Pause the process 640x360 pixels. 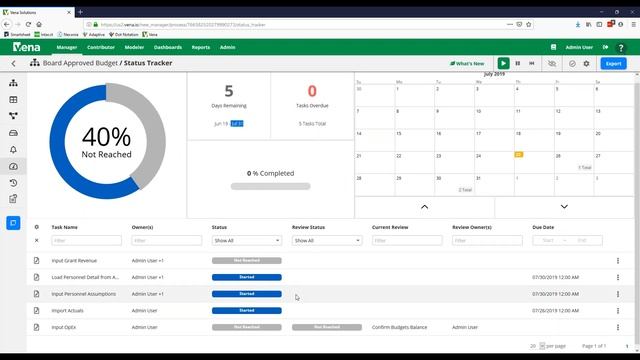click(x=518, y=63)
